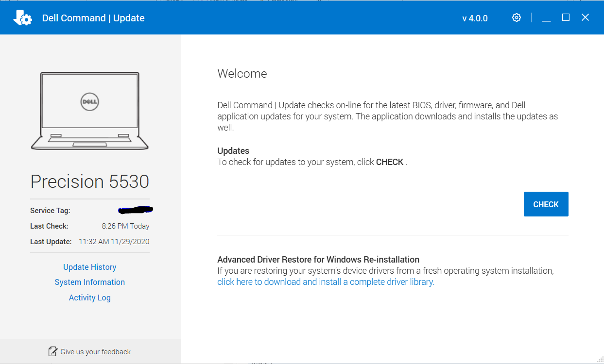Viewport: 604px width, 364px height.
Task: Click the 'Last Update:' label
Action: [51, 242]
